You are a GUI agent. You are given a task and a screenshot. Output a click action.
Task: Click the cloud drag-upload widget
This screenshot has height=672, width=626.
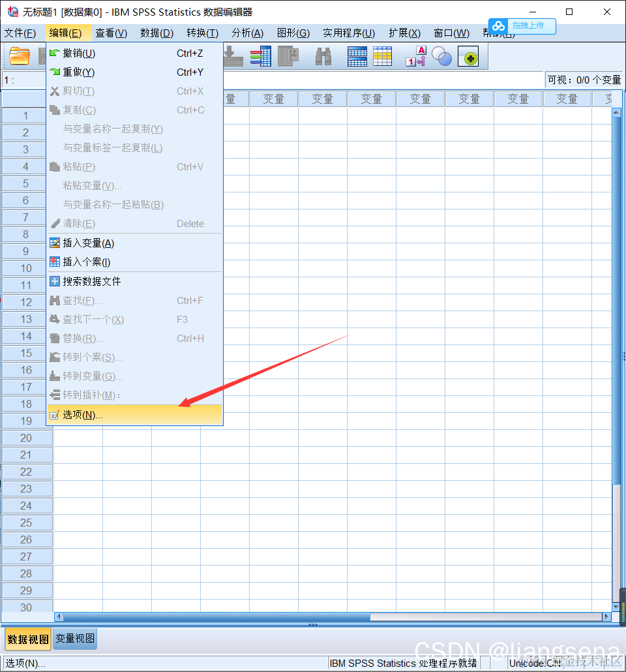pyautogui.click(x=522, y=26)
